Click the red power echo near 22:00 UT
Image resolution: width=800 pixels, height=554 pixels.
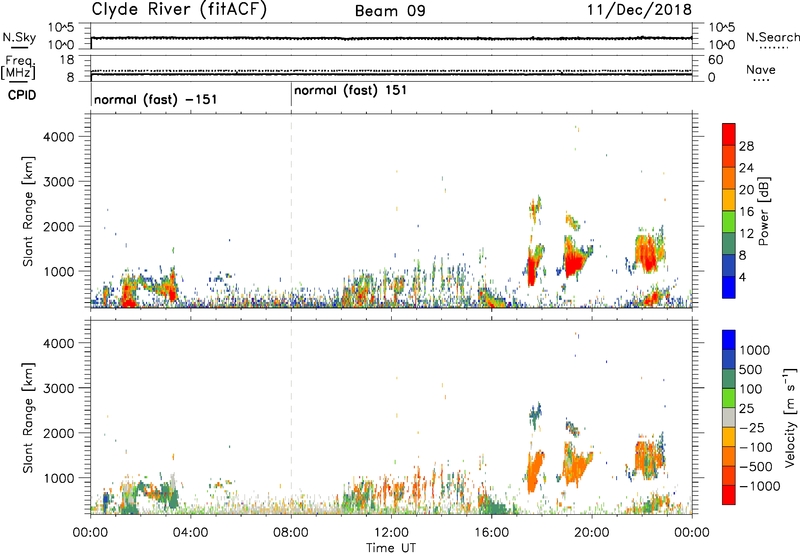coord(648,254)
